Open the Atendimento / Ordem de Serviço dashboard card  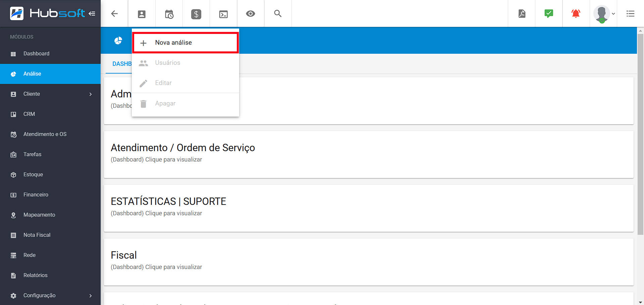[x=369, y=155]
